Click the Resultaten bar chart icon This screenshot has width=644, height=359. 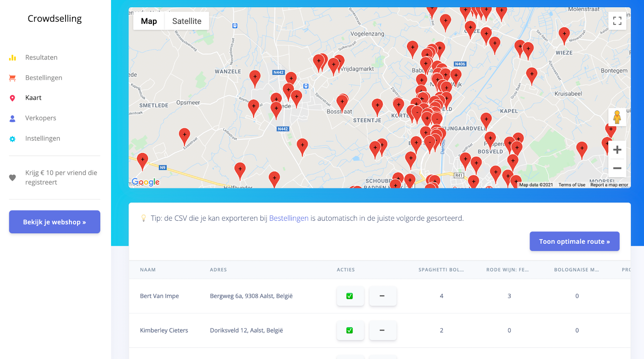12,58
